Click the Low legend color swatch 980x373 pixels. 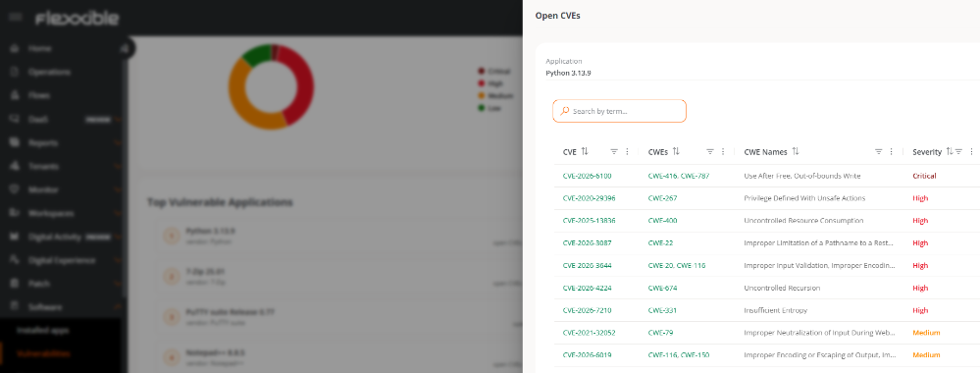pos(482,108)
